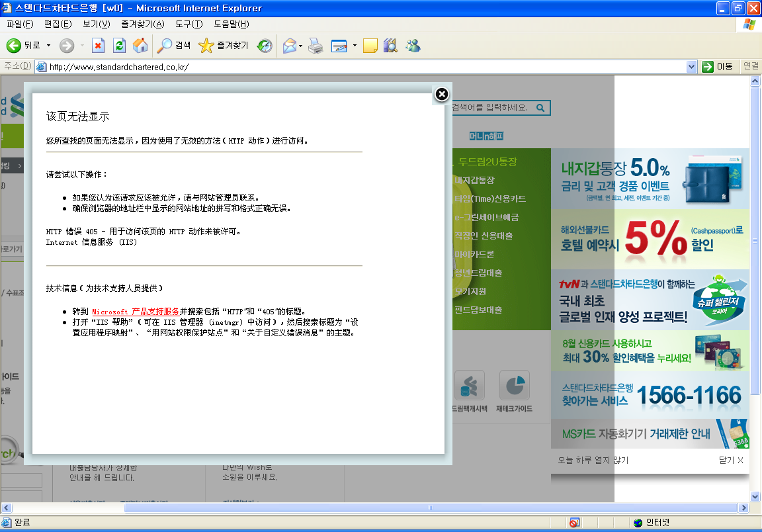Viewport: 762px width, 532px height.
Task: Open Favorites (즐겨찾기) star button
Action: click(224, 46)
